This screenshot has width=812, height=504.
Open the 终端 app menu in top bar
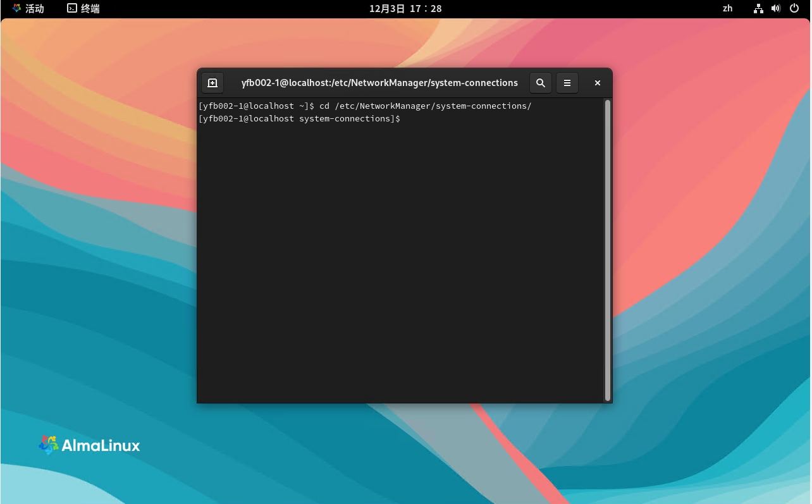point(83,9)
